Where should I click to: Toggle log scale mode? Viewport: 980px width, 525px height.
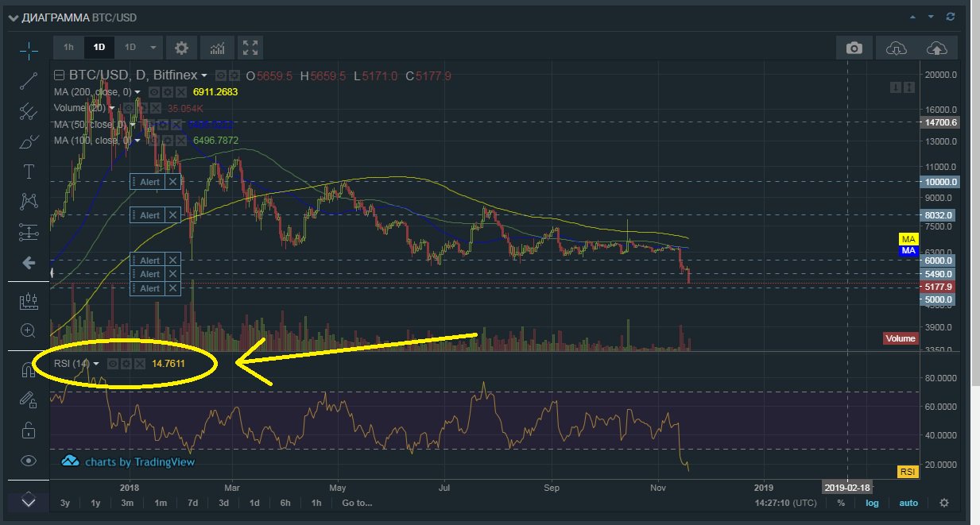[x=872, y=503]
